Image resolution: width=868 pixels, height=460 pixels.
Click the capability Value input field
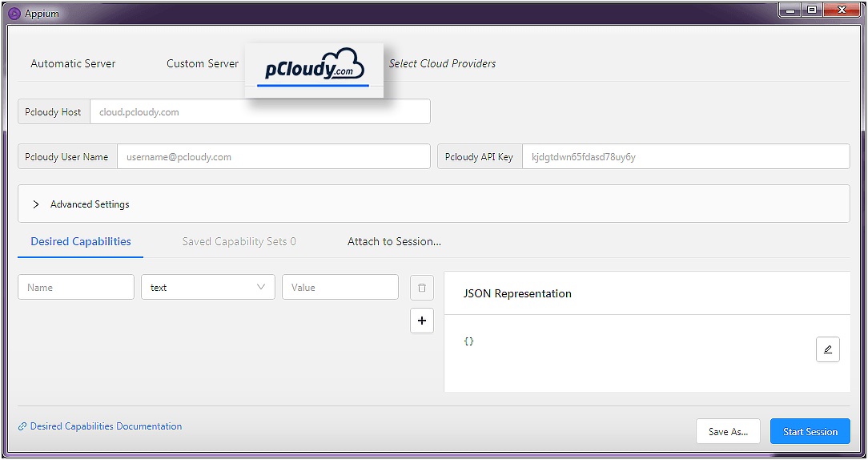pyautogui.click(x=340, y=287)
